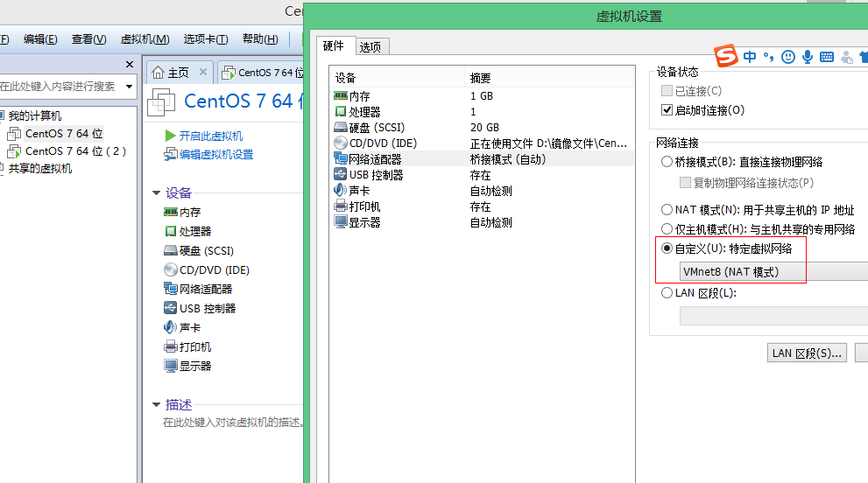
Task: Click the CD/DVD (IDE) disc icon in the hardware list
Action: coord(341,143)
